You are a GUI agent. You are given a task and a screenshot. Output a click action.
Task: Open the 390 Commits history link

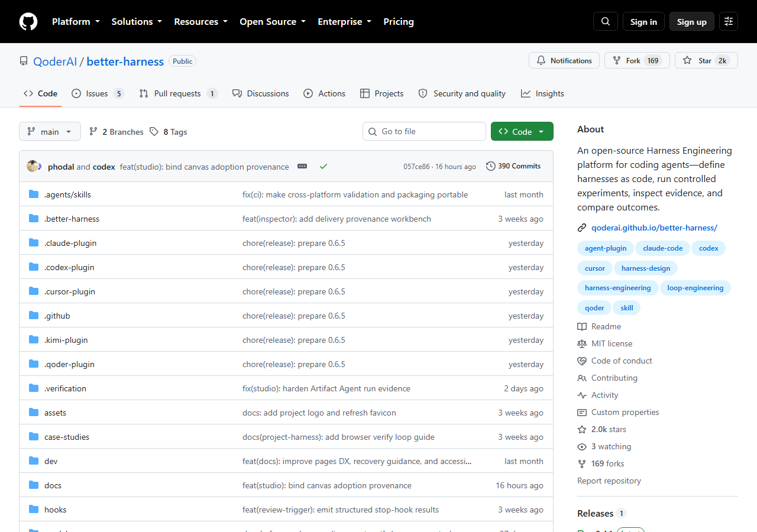(513, 166)
